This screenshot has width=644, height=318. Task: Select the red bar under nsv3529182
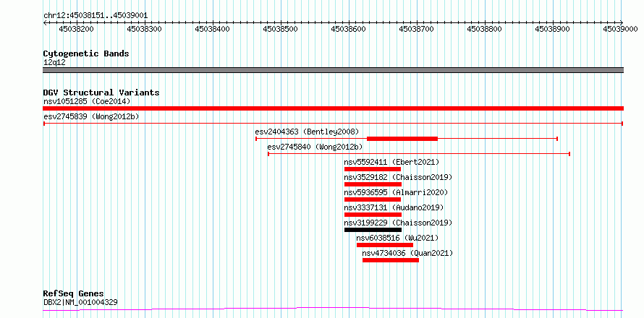[x=373, y=184]
